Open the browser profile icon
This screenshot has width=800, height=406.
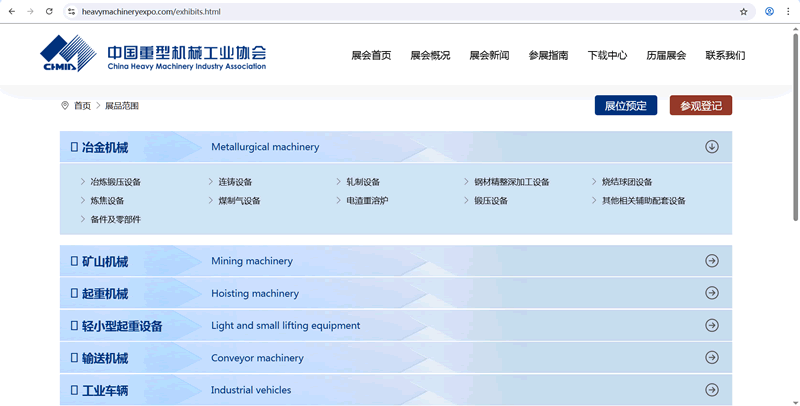point(769,12)
